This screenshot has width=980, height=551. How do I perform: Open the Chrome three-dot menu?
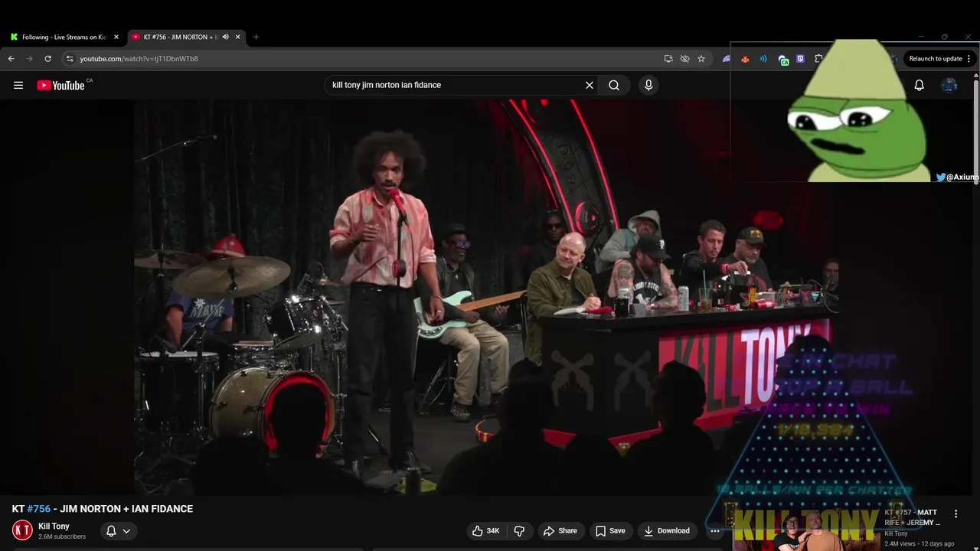point(969,58)
